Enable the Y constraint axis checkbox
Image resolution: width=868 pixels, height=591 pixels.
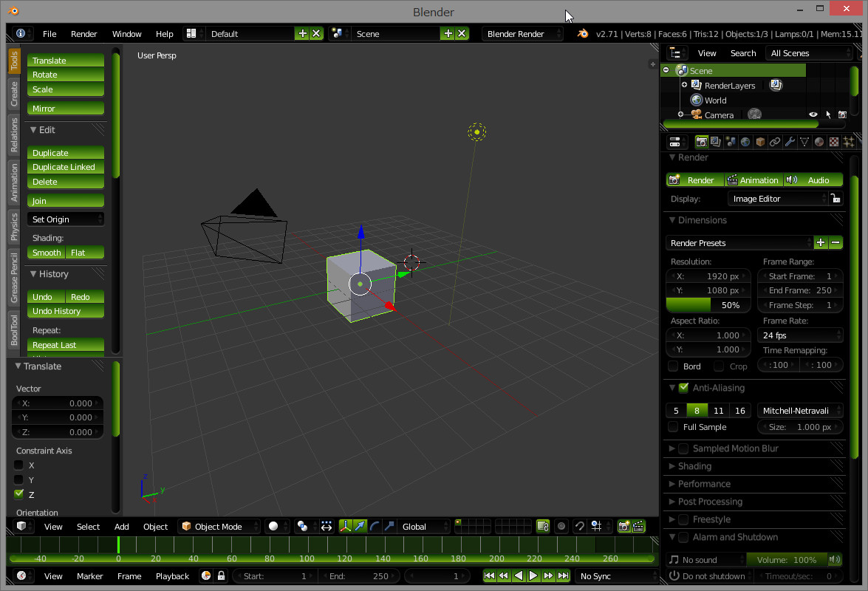coord(18,479)
